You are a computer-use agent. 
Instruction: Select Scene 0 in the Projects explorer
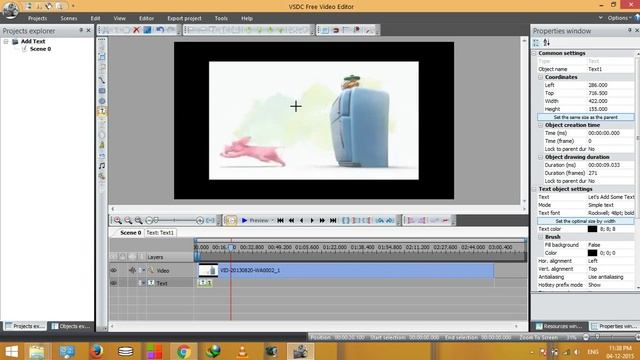click(x=40, y=49)
